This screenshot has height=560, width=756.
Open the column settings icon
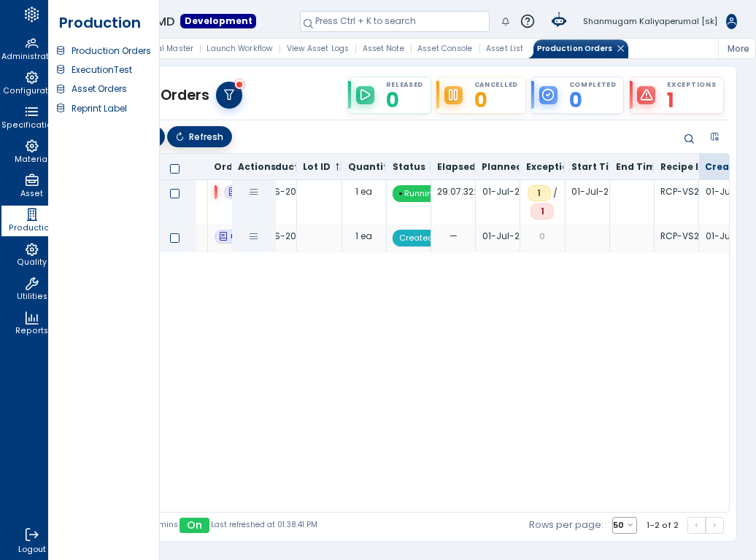click(714, 137)
